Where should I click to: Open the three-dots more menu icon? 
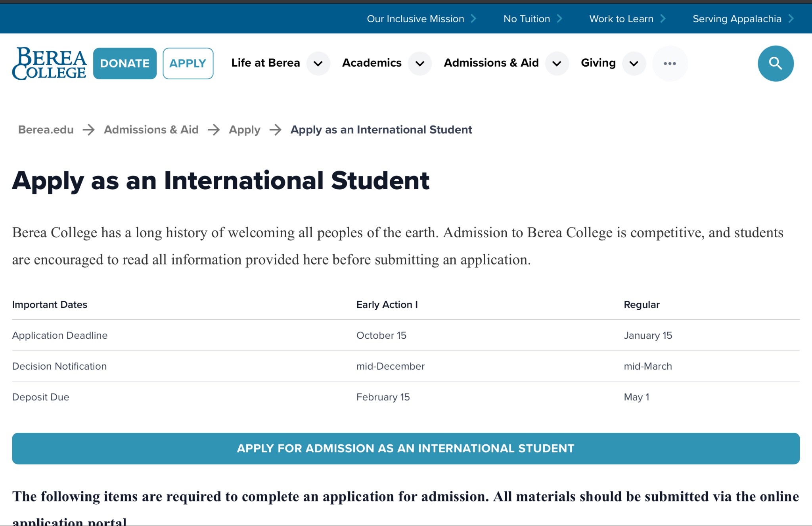[x=670, y=63]
